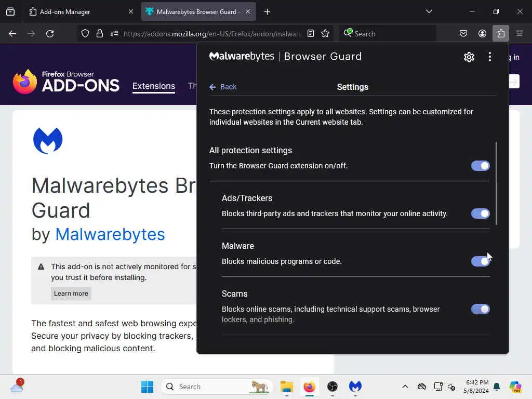
Task: Click the Firefox extensions puzzle icon
Action: click(x=501, y=33)
